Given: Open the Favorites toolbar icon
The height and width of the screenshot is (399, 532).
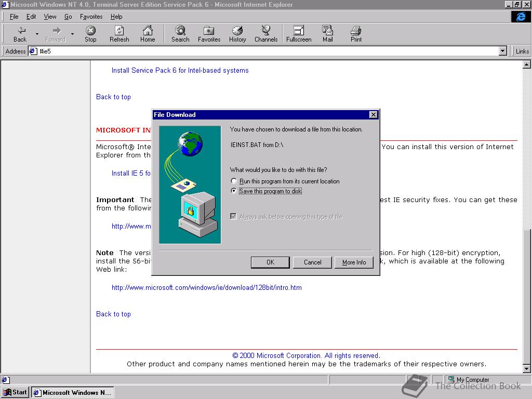Looking at the screenshot, I should [x=209, y=34].
